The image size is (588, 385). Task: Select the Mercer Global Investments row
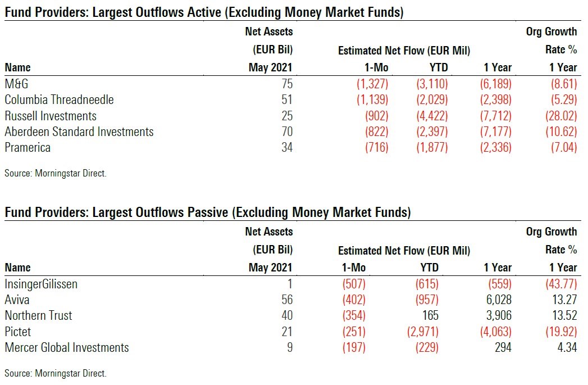(x=67, y=348)
